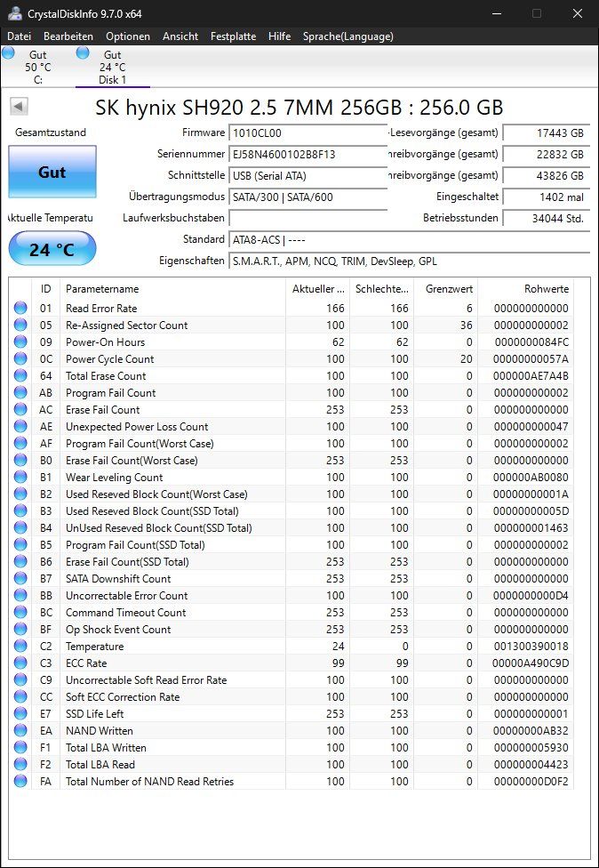Click the status orb for Unexpected Power Loss Count
Screen dimensions: 599x868
[20, 426]
